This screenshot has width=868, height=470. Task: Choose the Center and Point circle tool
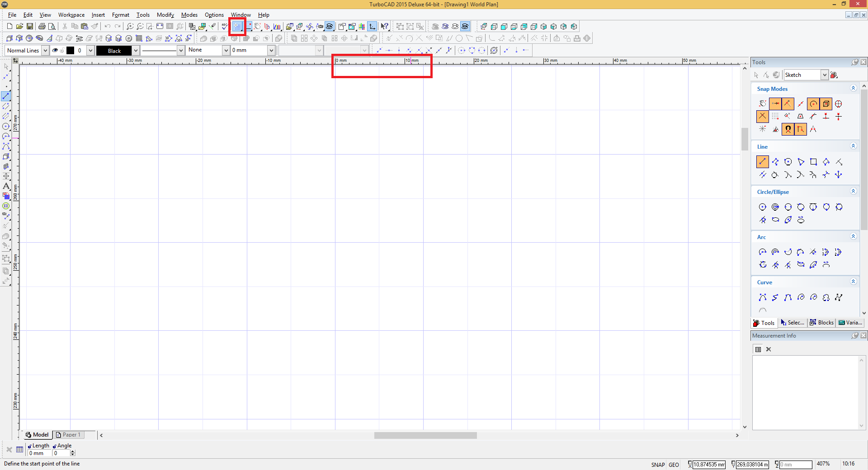tap(763, 207)
